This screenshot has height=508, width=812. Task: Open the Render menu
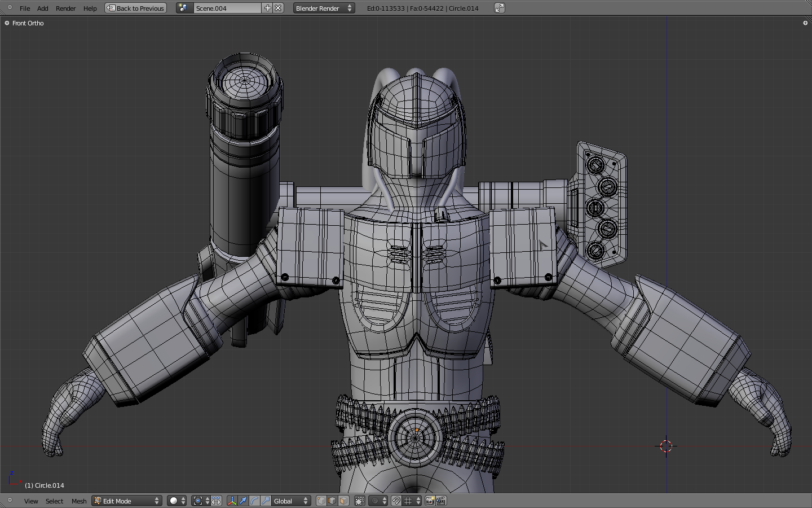(65, 8)
